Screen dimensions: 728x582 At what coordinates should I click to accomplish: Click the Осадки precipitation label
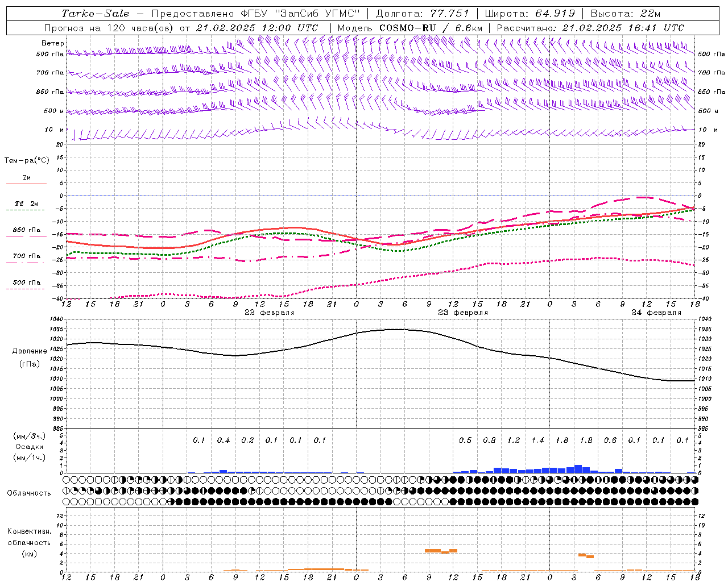[x=30, y=447]
